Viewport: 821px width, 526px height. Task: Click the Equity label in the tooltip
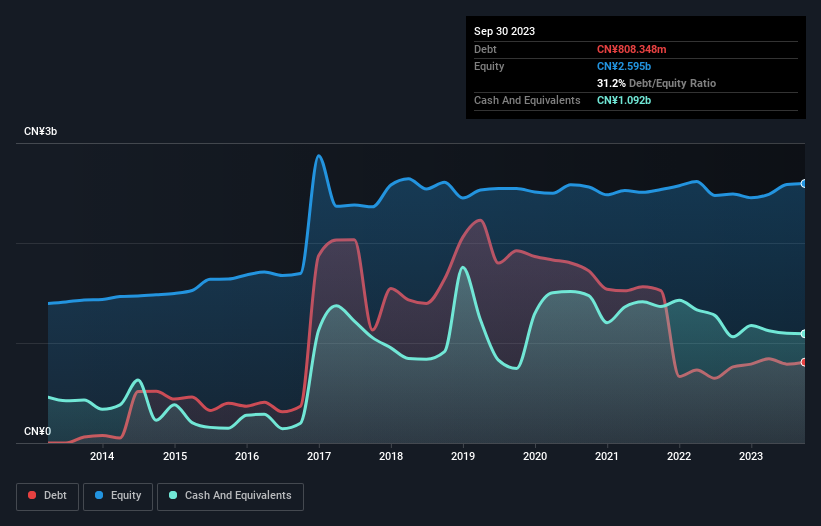489,66
